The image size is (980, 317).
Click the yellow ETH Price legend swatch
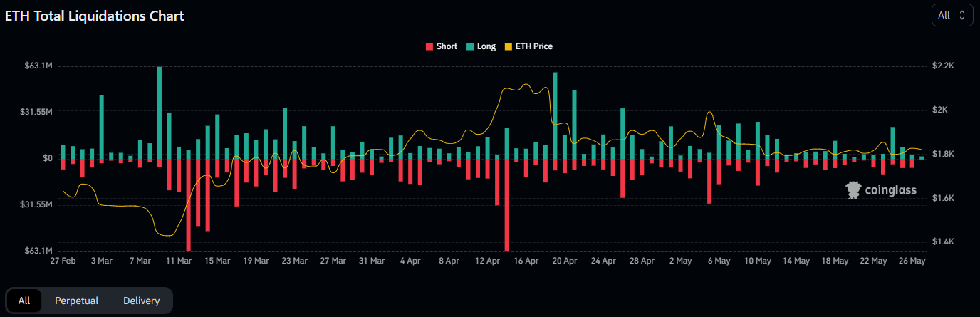509,46
